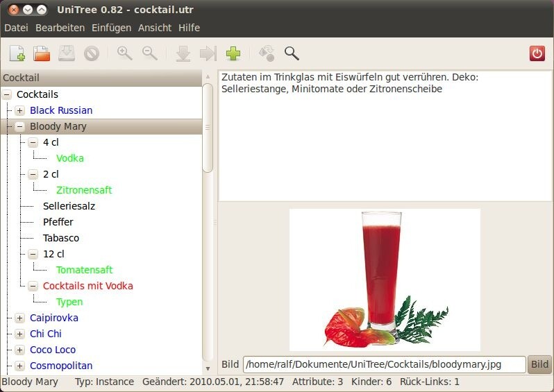This screenshot has height=392, width=554.
Task: Click the Bloody Mary cocktail image
Action: point(385,280)
